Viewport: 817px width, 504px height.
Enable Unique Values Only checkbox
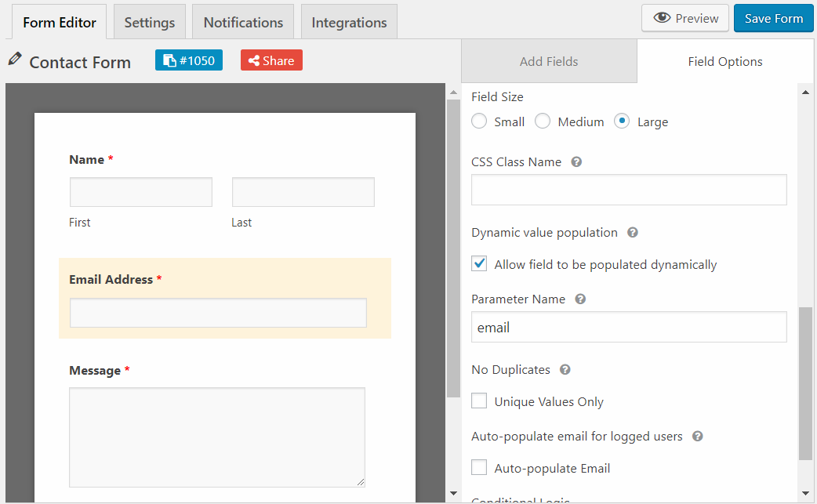[479, 401]
